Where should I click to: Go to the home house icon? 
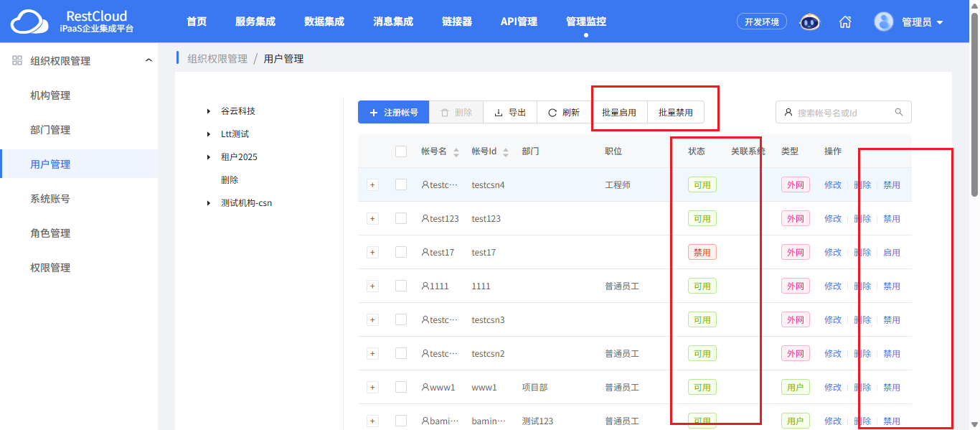pyautogui.click(x=845, y=22)
